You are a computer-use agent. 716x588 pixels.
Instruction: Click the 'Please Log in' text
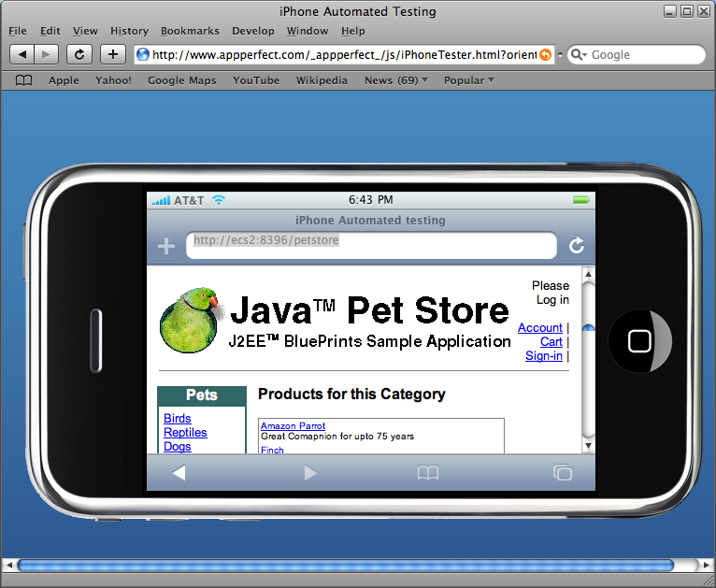click(x=551, y=293)
